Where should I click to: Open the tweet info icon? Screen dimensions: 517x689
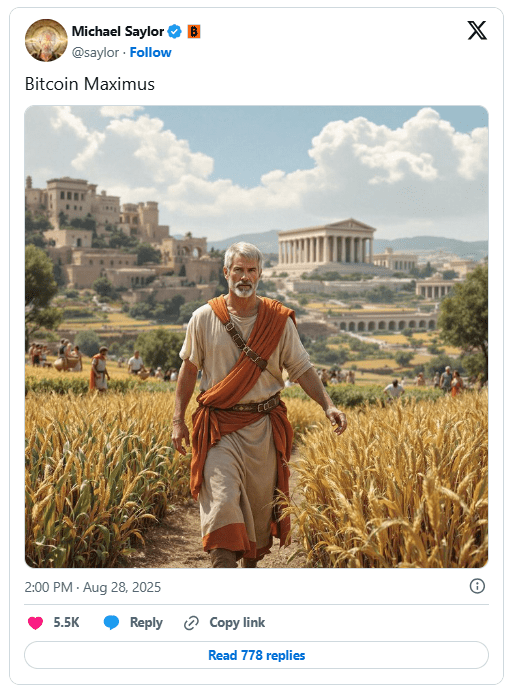click(x=477, y=586)
